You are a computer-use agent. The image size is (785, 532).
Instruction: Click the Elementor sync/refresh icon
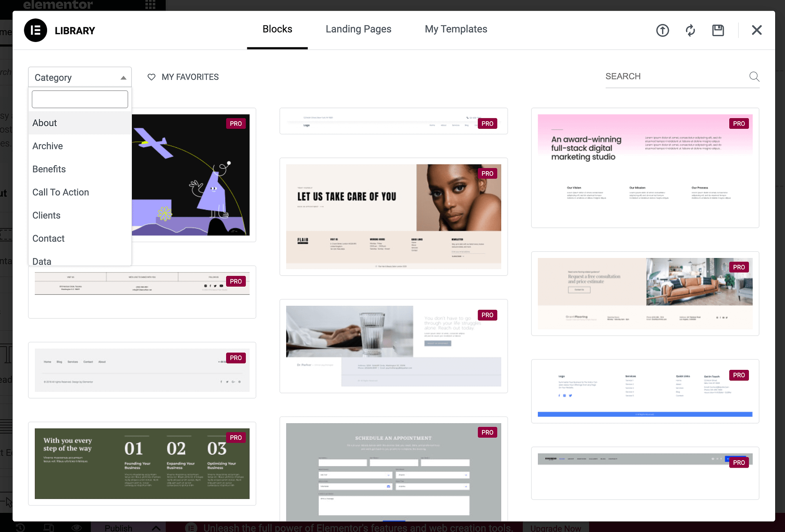(x=690, y=30)
